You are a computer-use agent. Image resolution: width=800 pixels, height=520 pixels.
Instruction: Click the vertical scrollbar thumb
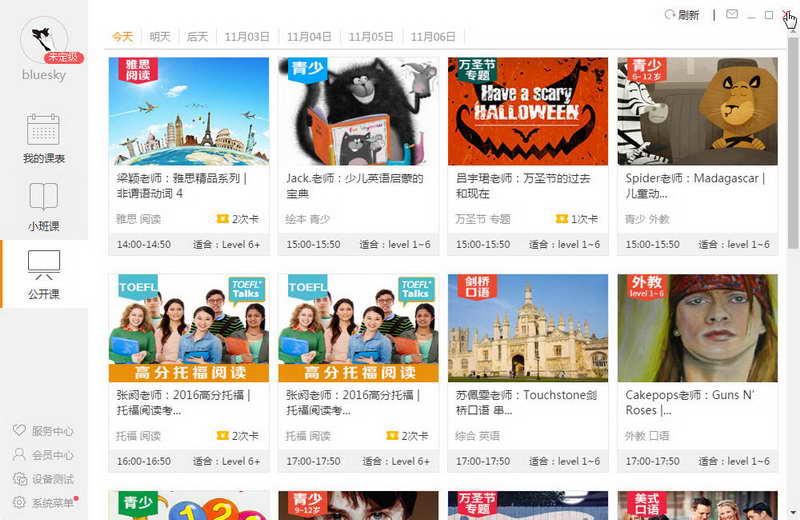(x=792, y=143)
